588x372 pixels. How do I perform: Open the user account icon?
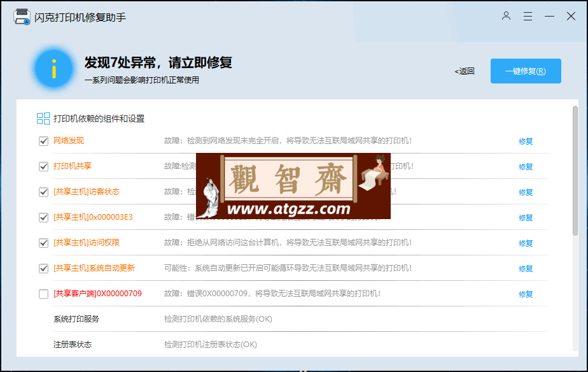point(507,16)
